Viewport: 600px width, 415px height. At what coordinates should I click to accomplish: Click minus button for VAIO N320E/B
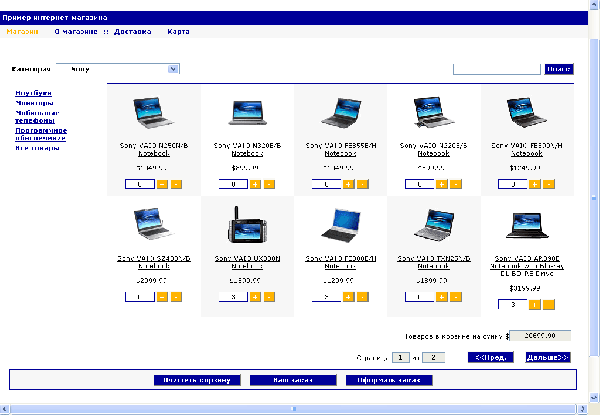pyautogui.click(x=269, y=184)
